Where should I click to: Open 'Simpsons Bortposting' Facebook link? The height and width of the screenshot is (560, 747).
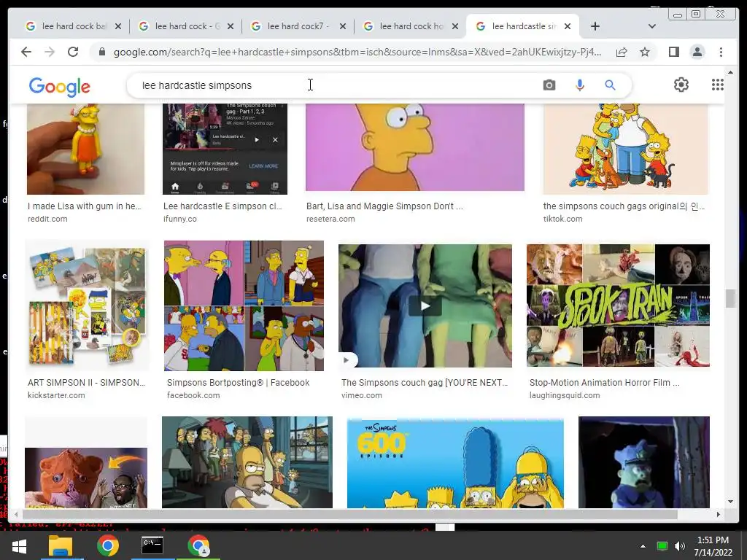point(239,382)
